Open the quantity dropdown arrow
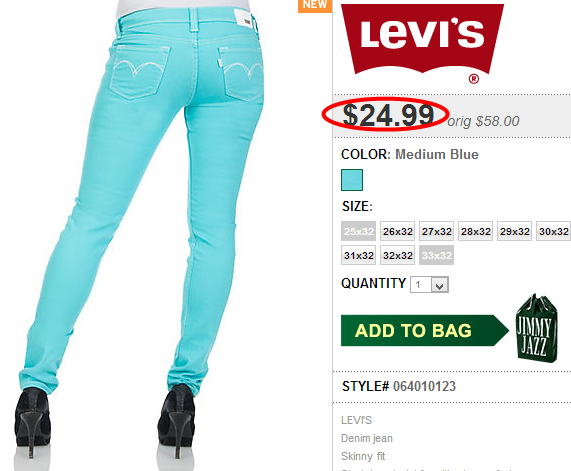The height and width of the screenshot is (471, 571). [440, 284]
